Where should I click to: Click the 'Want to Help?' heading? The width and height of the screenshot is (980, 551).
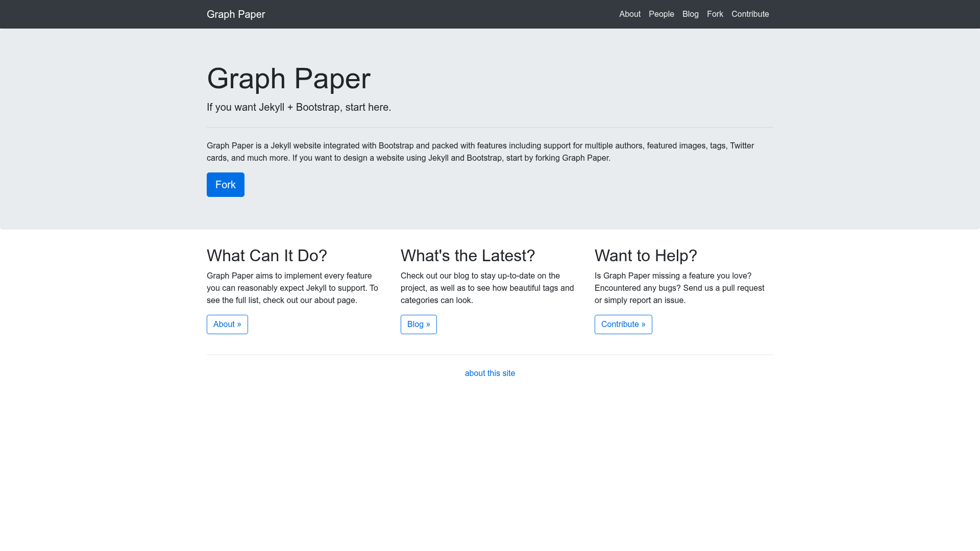(646, 256)
